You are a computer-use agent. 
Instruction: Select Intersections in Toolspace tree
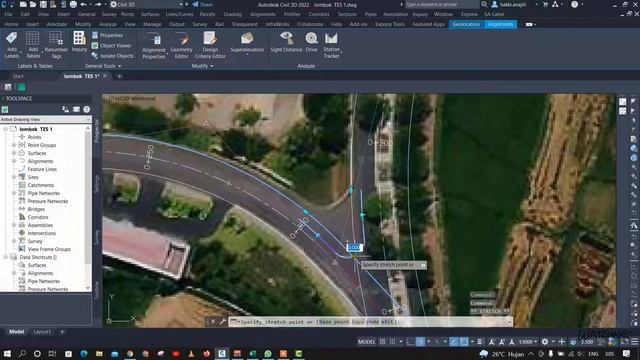click(x=42, y=233)
